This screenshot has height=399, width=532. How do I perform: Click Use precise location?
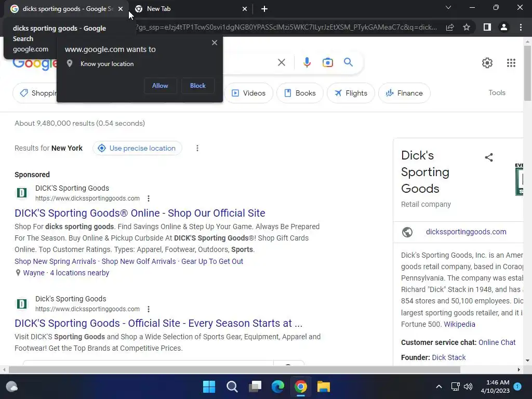137,148
